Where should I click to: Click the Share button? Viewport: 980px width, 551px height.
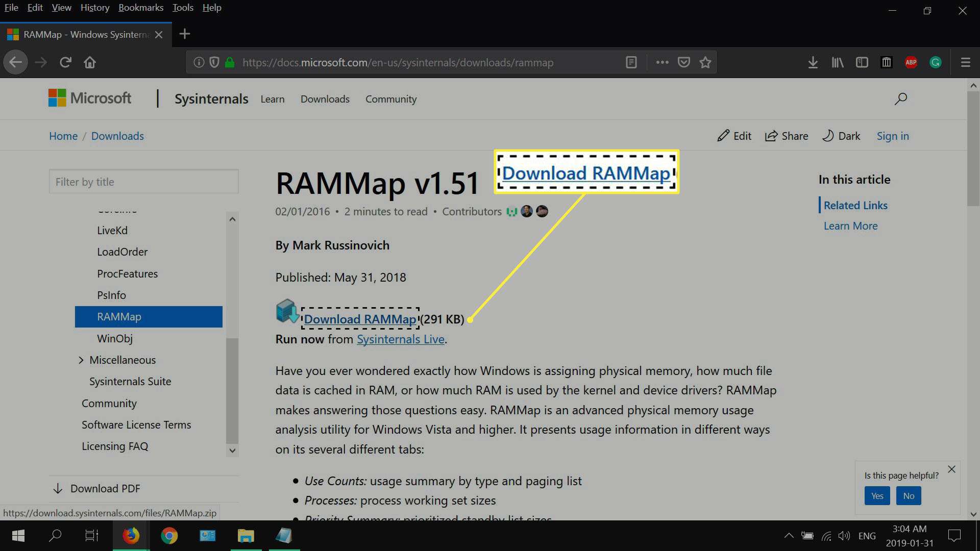tap(787, 136)
